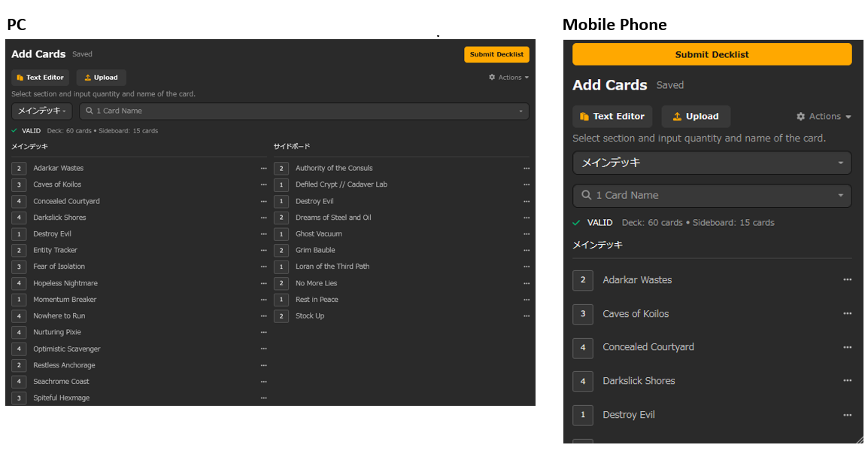868x451 pixels.
Task: Select the Nurturing Pixie card name
Action: pos(57,333)
